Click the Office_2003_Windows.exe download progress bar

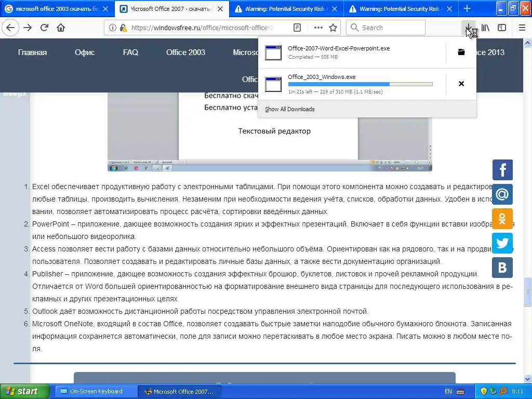(x=361, y=84)
